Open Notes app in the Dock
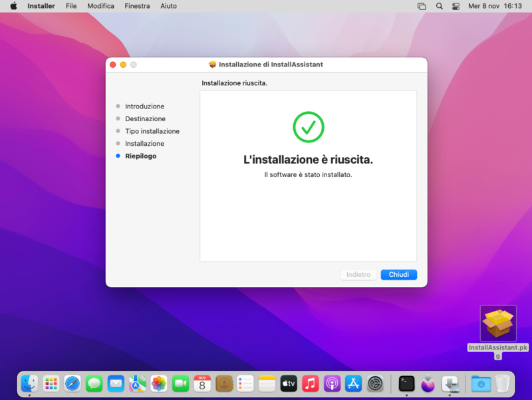The image size is (532, 400). click(x=267, y=384)
